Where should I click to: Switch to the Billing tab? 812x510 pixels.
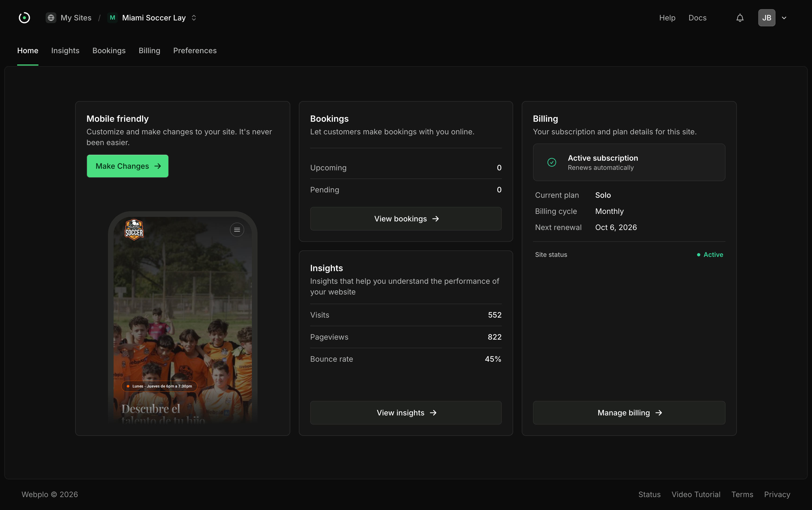coord(149,51)
